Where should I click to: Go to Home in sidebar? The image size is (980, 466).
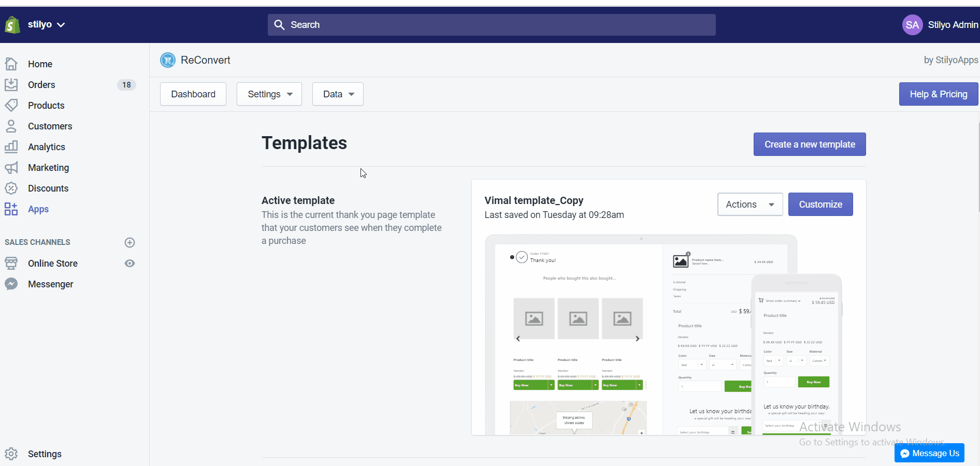(40, 64)
